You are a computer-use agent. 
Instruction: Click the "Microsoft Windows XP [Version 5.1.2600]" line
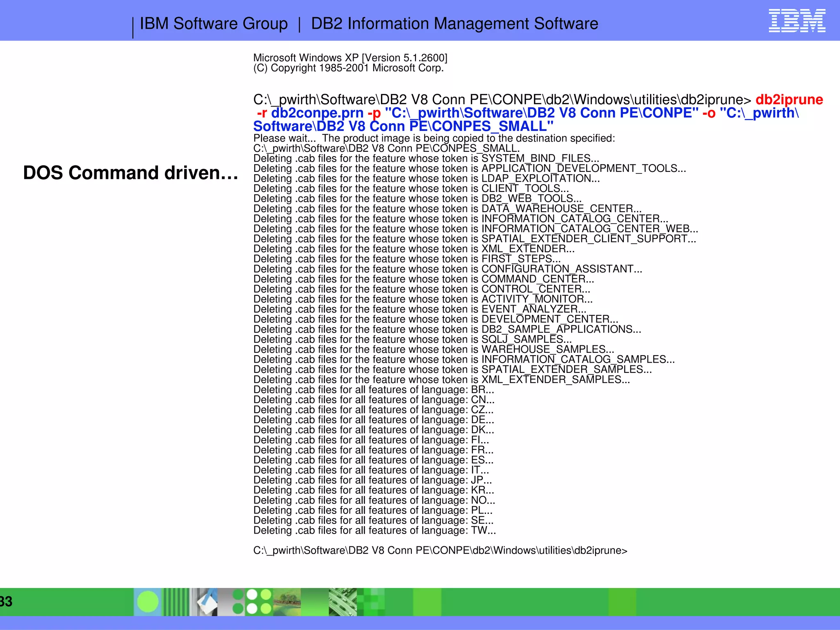pos(350,58)
